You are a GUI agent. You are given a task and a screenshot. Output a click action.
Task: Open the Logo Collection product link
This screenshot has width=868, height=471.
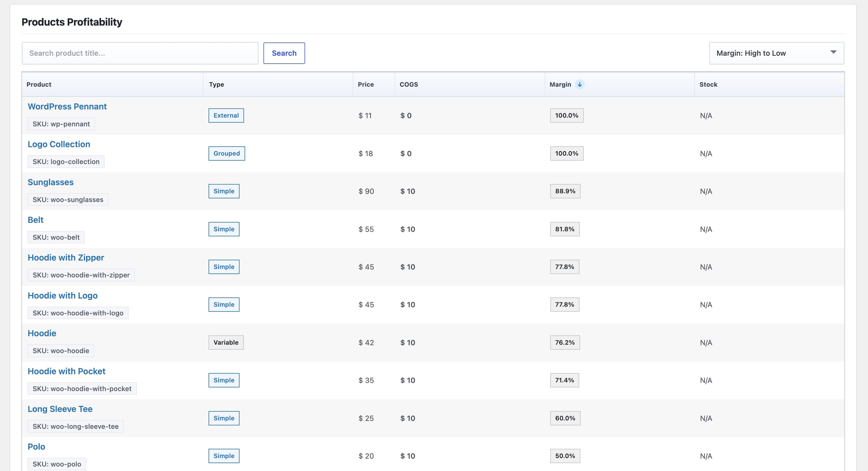(x=59, y=144)
